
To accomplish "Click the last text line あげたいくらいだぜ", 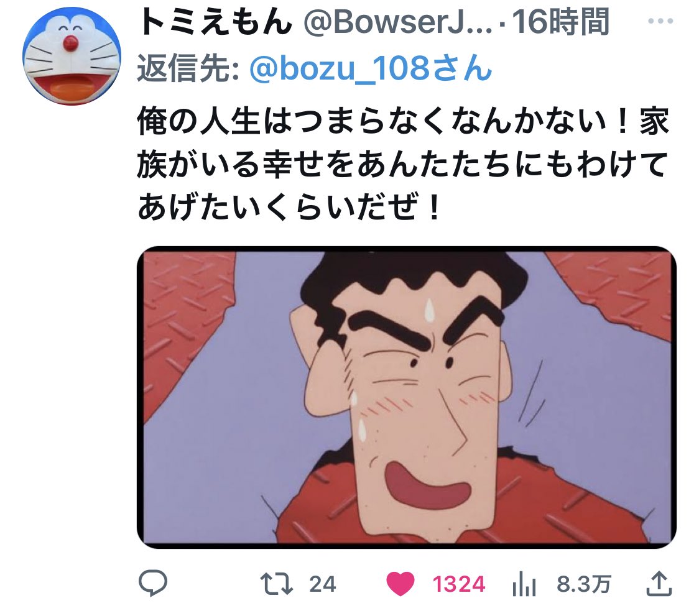I will pos(290,207).
